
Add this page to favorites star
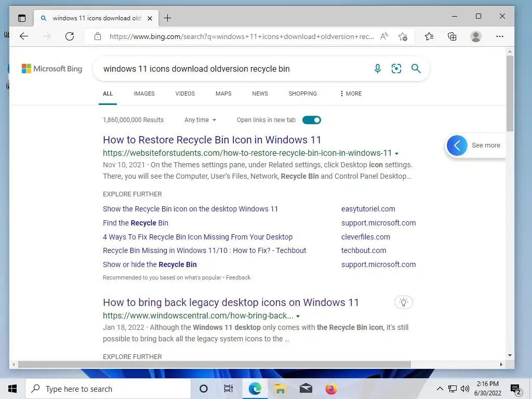[403, 36]
